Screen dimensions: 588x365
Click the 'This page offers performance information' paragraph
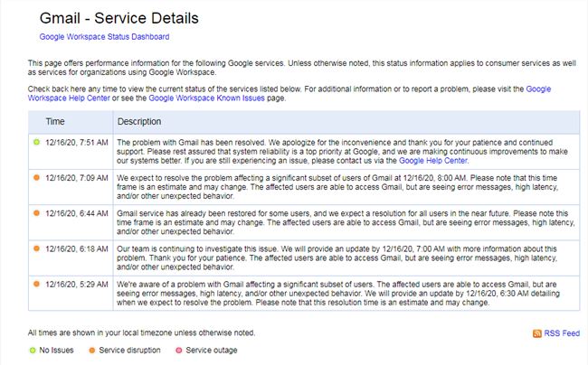coord(302,68)
